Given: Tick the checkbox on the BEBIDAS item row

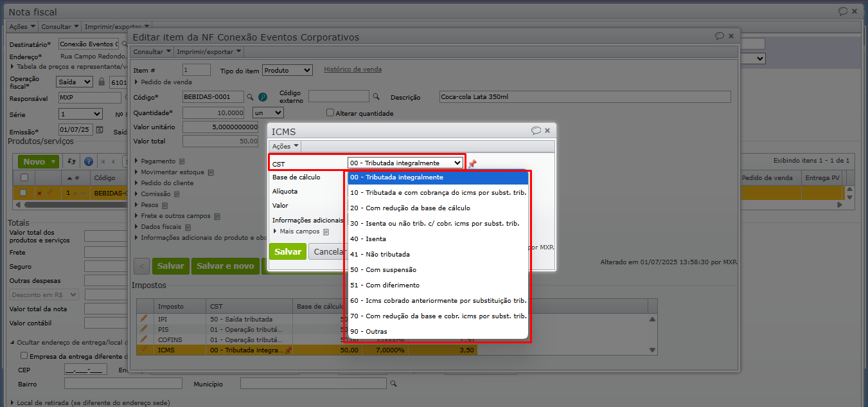Looking at the screenshot, I should tap(23, 192).
